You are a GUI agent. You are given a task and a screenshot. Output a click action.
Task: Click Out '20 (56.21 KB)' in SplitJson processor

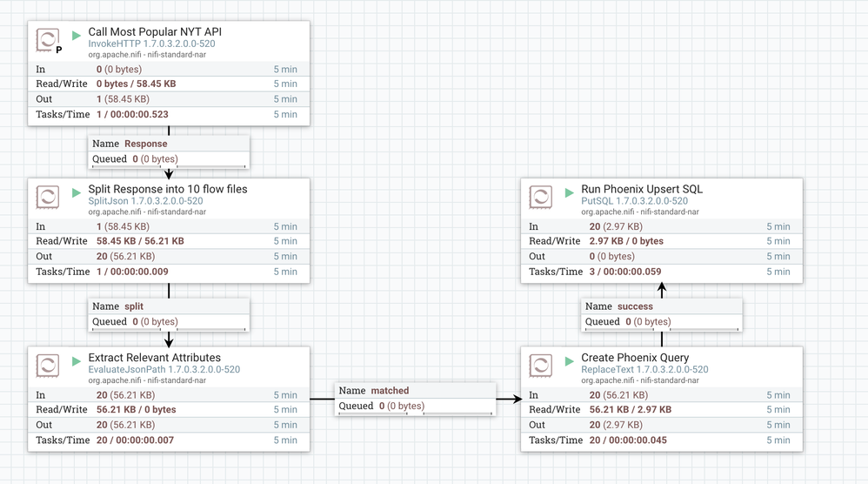click(x=125, y=257)
